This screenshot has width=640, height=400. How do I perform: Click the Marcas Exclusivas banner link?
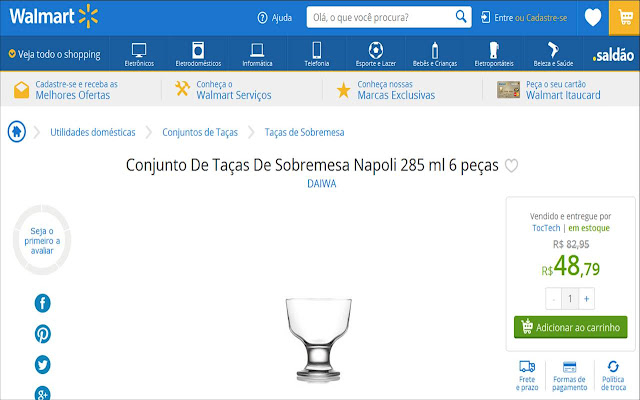tap(396, 90)
